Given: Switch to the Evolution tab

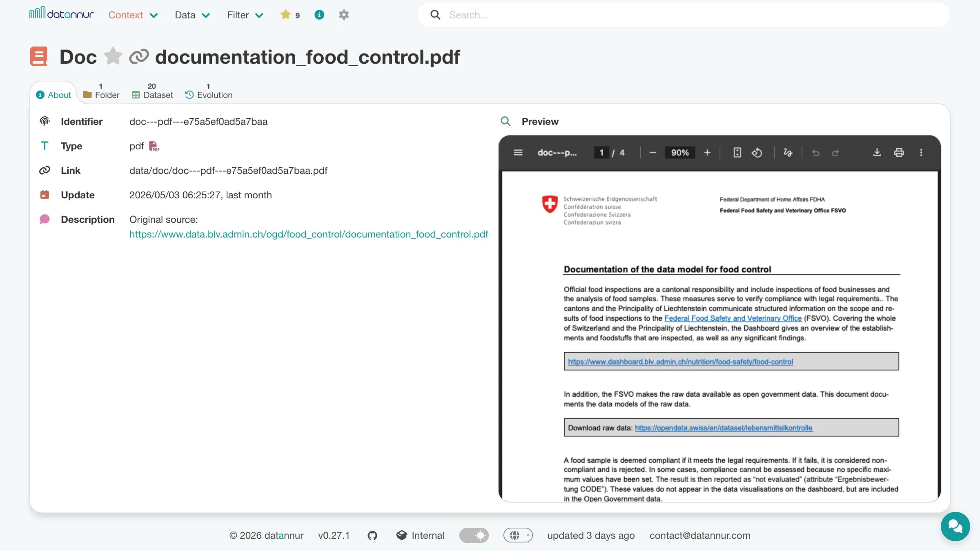Looking at the screenshot, I should point(209,91).
